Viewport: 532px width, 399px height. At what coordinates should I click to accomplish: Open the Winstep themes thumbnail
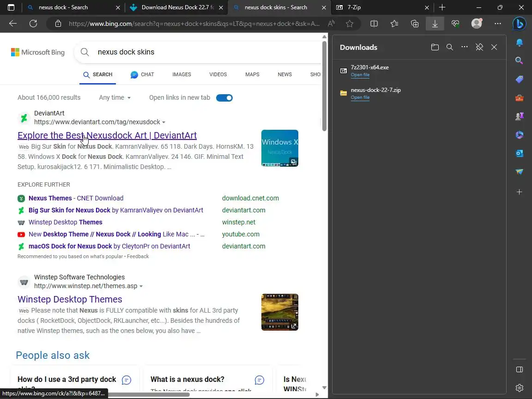pyautogui.click(x=279, y=312)
